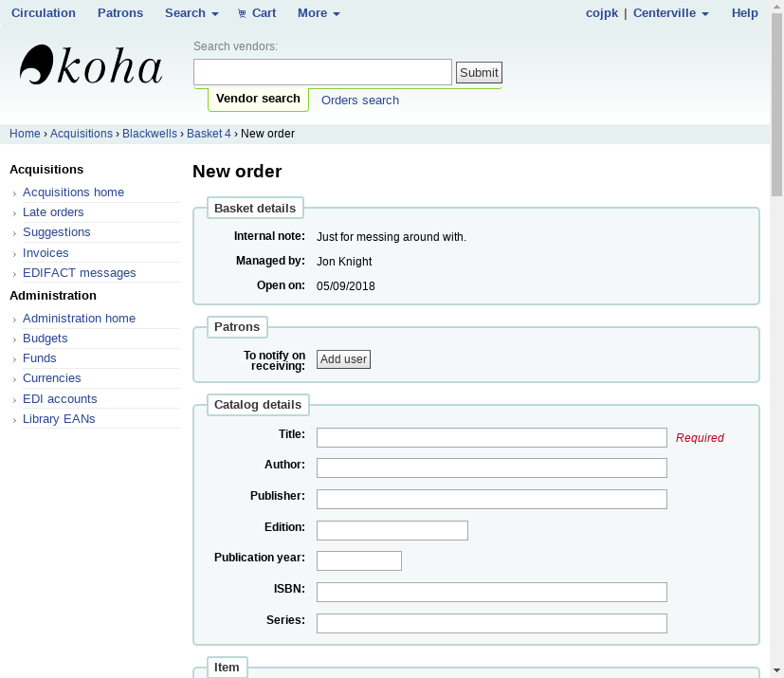Screen dimensions: 784x678
Task: Expand the More dropdown menu
Action: pyautogui.click(x=318, y=13)
